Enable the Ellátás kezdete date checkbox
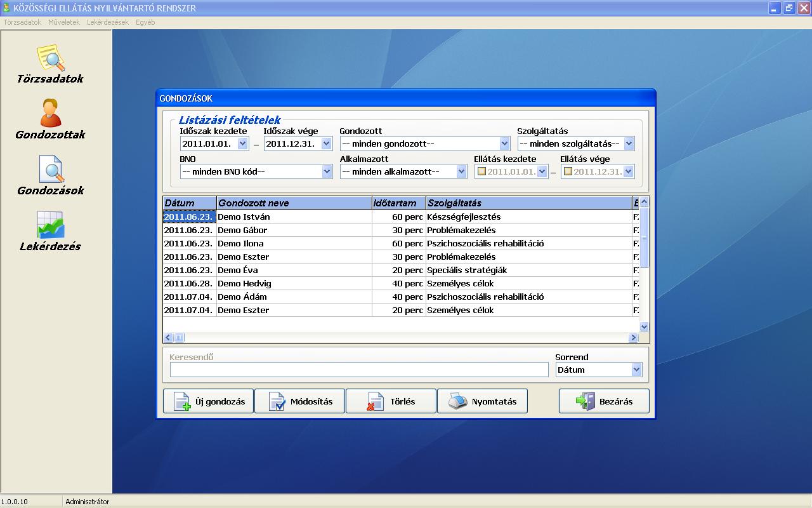The image size is (812, 508). click(x=481, y=171)
